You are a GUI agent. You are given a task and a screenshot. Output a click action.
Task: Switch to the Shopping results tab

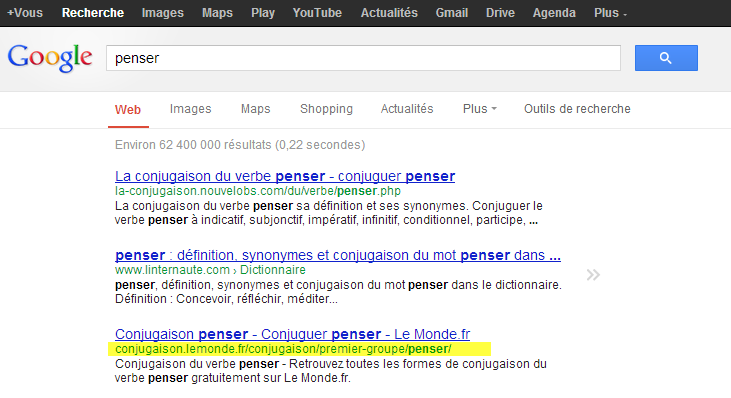(x=326, y=109)
